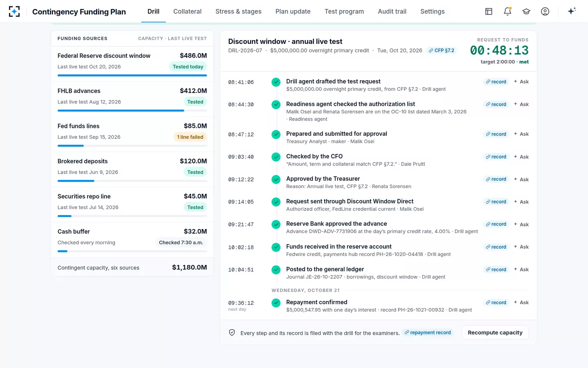Open the notifications bell
The height and width of the screenshot is (368, 588).
[x=508, y=11]
